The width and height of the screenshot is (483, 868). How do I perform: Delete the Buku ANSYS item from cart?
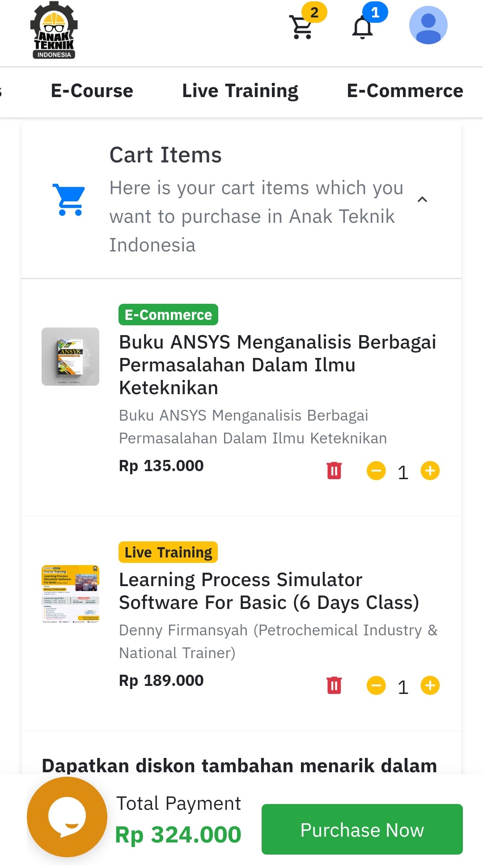[334, 471]
